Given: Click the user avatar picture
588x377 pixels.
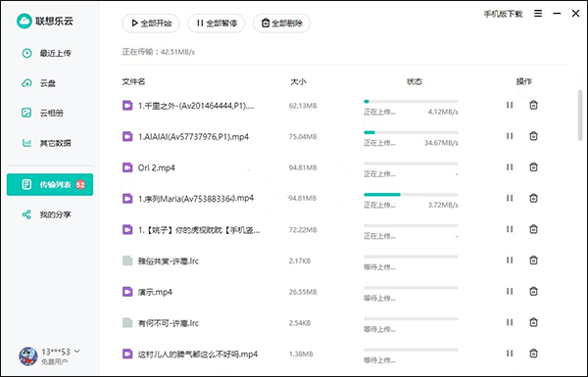Looking at the screenshot, I should pos(28,356).
